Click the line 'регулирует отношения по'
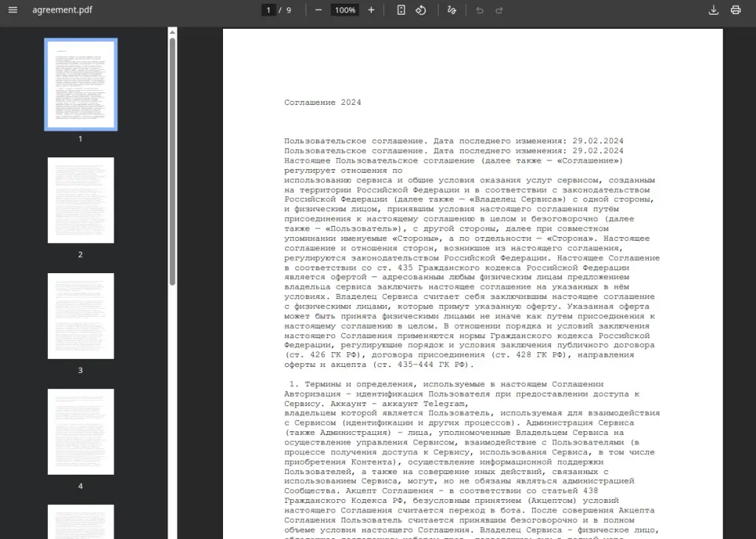 point(343,170)
